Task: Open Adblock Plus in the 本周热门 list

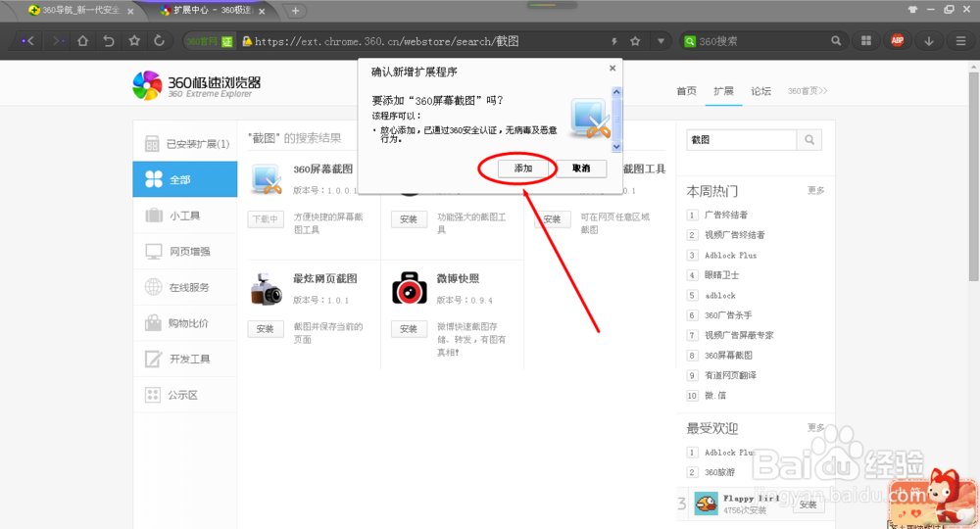Action: 731,256
